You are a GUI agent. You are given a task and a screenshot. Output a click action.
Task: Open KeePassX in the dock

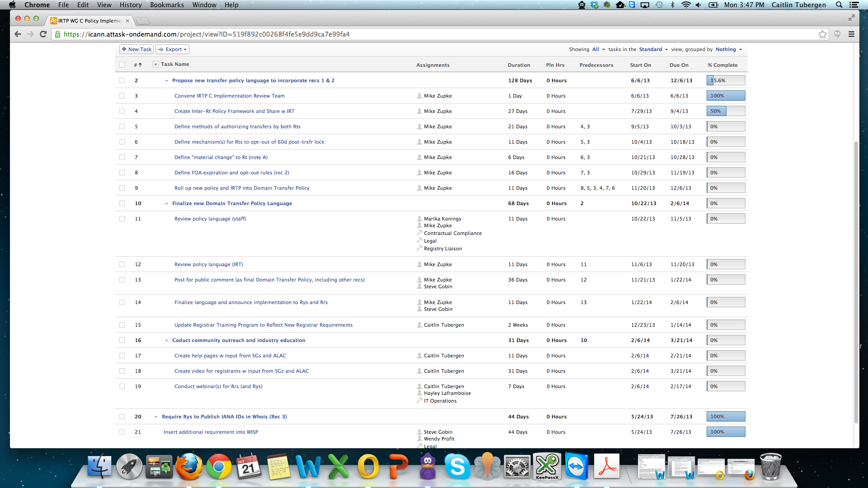[x=547, y=467]
